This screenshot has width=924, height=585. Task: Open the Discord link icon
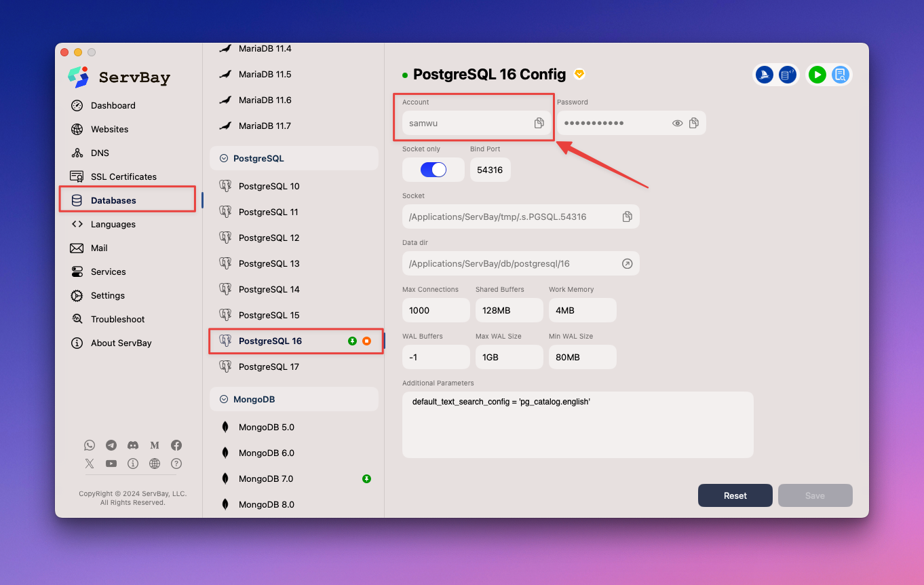tap(133, 445)
